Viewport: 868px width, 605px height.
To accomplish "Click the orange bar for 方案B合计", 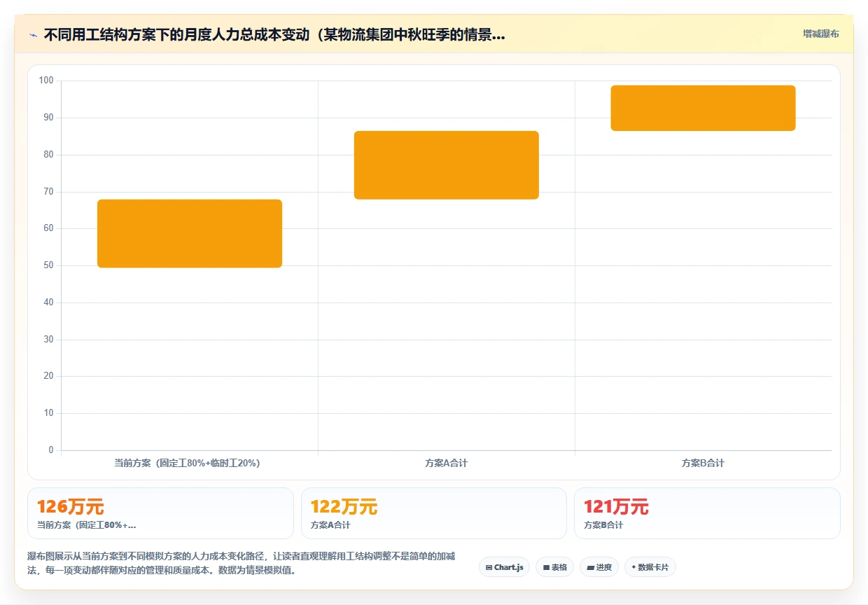I will click(703, 108).
